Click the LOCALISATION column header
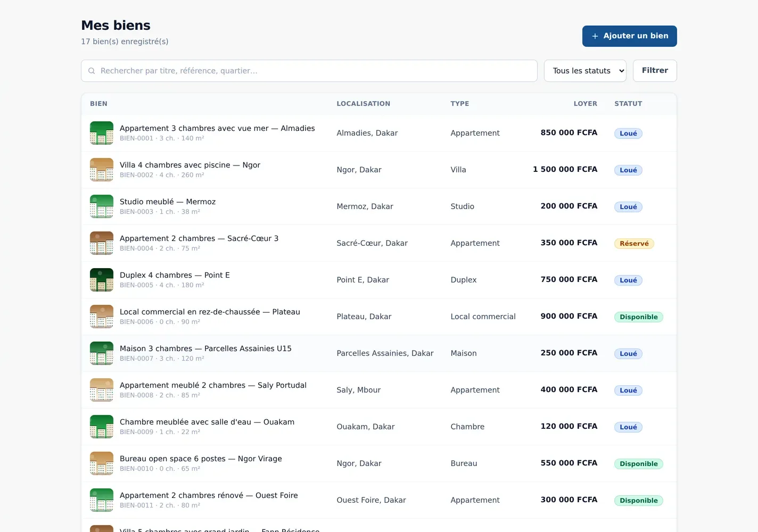Screen dimensions: 758x532 click(x=363, y=104)
